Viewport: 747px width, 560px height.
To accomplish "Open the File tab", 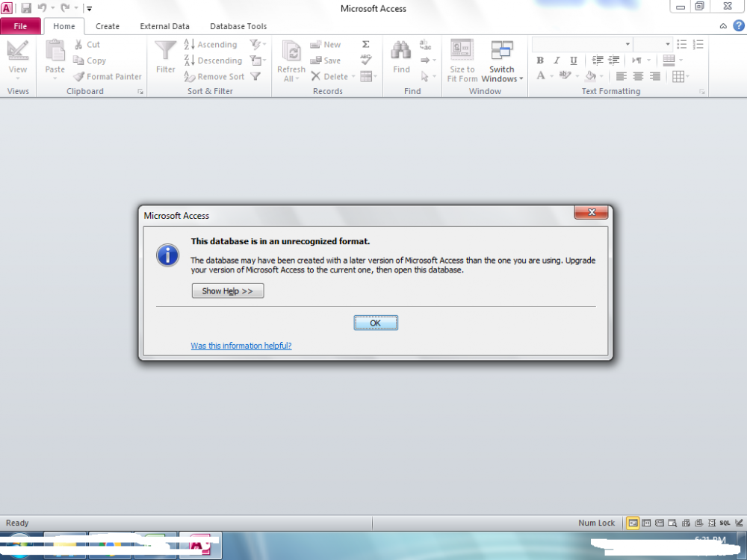I will click(20, 26).
